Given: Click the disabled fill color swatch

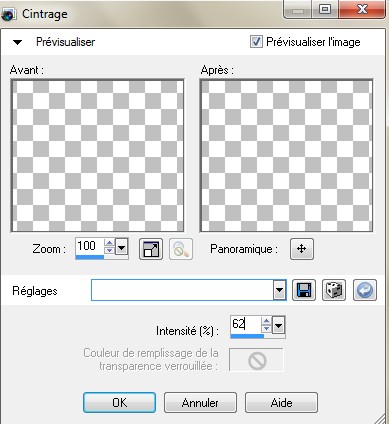Looking at the screenshot, I should tap(256, 360).
